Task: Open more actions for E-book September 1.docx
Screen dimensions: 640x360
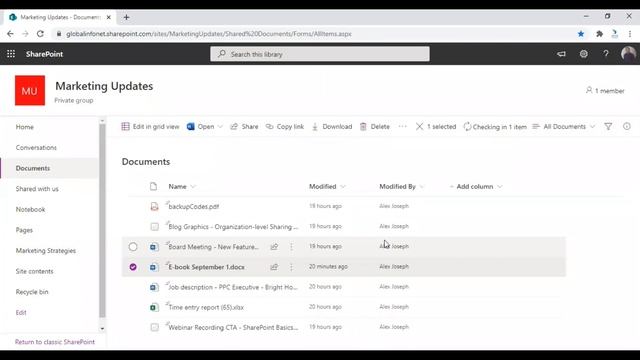Action: click(x=291, y=267)
